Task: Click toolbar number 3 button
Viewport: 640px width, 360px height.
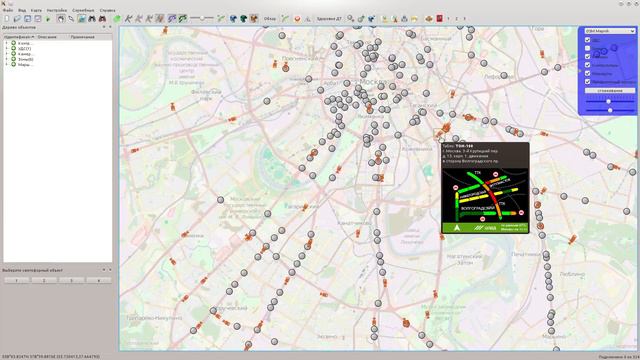Action: 464,19
